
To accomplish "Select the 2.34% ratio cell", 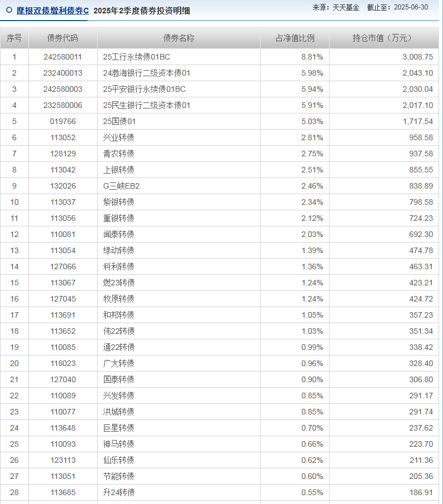I will (x=312, y=202).
